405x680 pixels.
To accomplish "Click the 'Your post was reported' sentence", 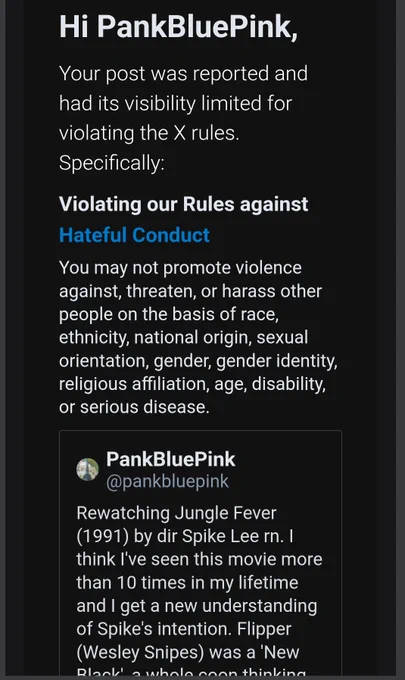I will pos(167,73).
